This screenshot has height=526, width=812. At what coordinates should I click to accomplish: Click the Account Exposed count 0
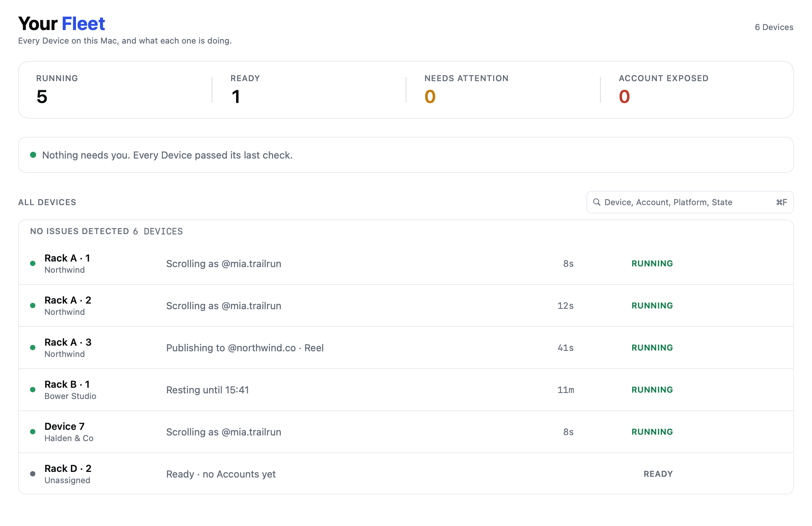624,97
